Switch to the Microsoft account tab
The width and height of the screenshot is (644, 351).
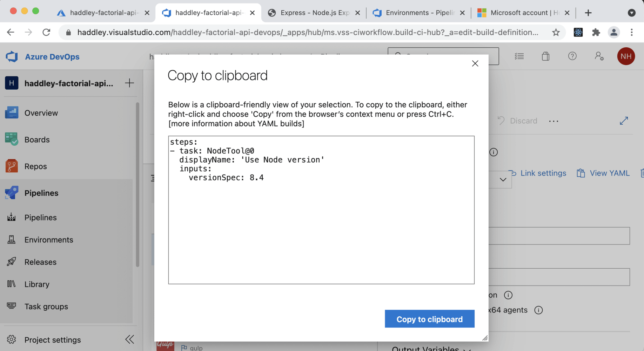(524, 13)
